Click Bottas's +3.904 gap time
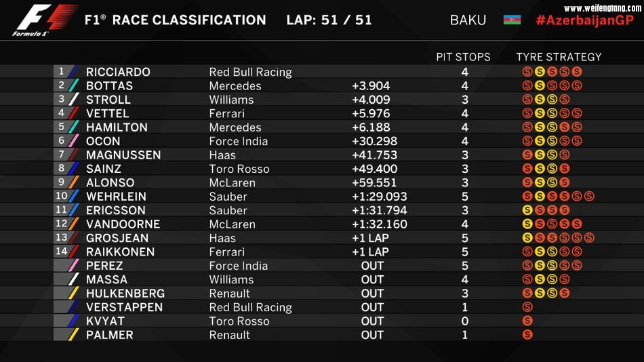 coord(371,86)
